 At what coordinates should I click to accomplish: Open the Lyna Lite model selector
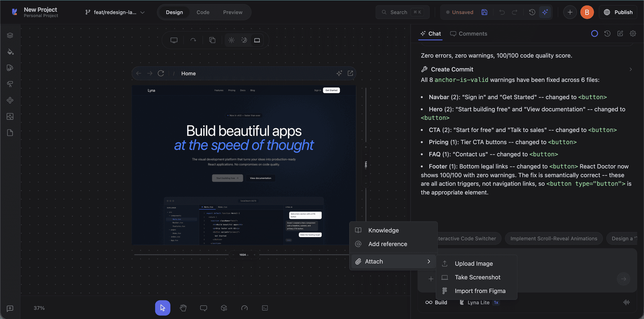click(479, 302)
